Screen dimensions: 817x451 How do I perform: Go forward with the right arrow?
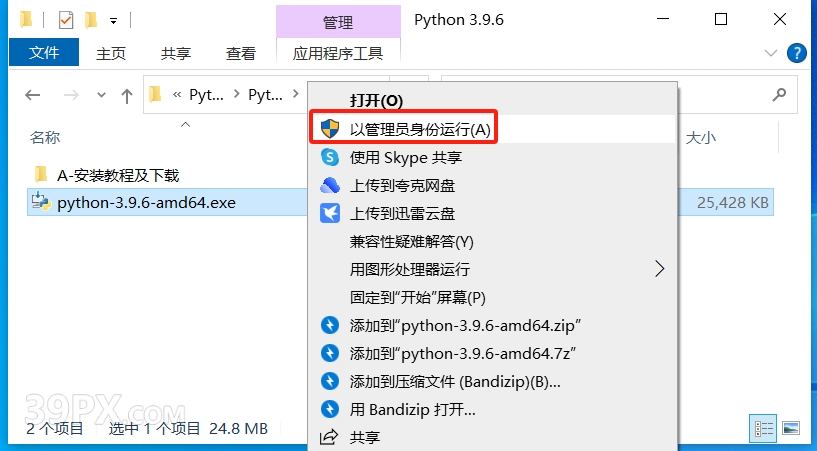[71, 95]
